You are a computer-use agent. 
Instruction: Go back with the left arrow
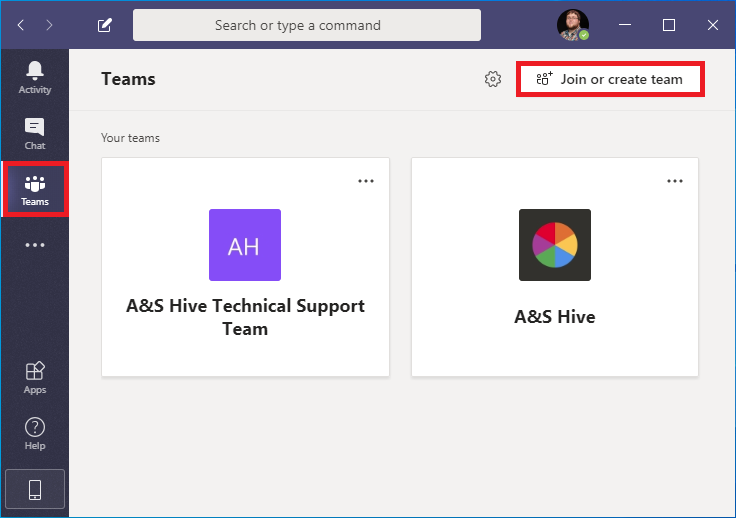(21, 25)
